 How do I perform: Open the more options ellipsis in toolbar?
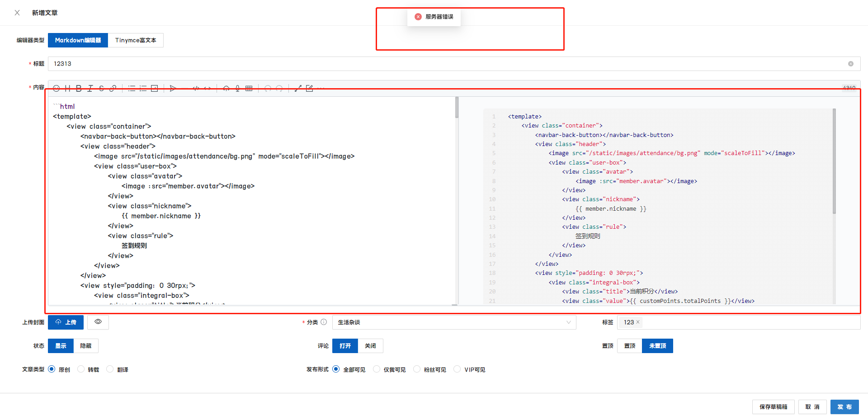[321, 89]
